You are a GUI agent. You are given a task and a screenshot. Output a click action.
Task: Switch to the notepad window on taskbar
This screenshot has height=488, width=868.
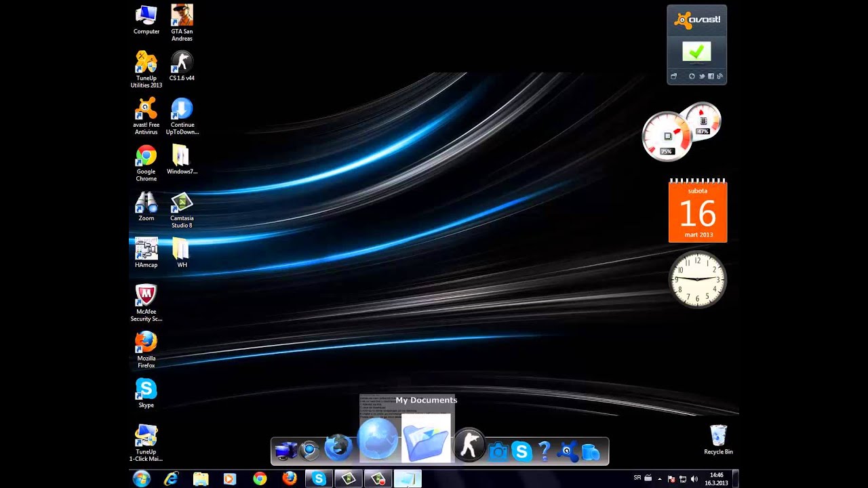pyautogui.click(x=408, y=479)
